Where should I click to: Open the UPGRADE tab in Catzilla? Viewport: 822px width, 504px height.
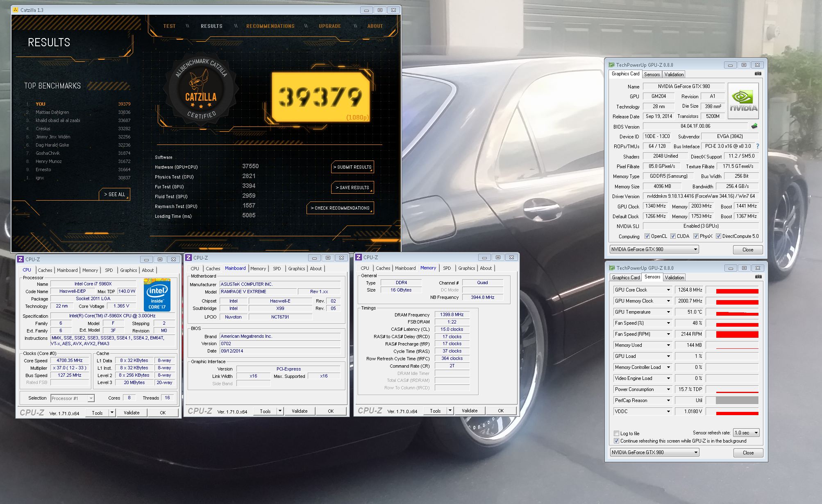[330, 26]
